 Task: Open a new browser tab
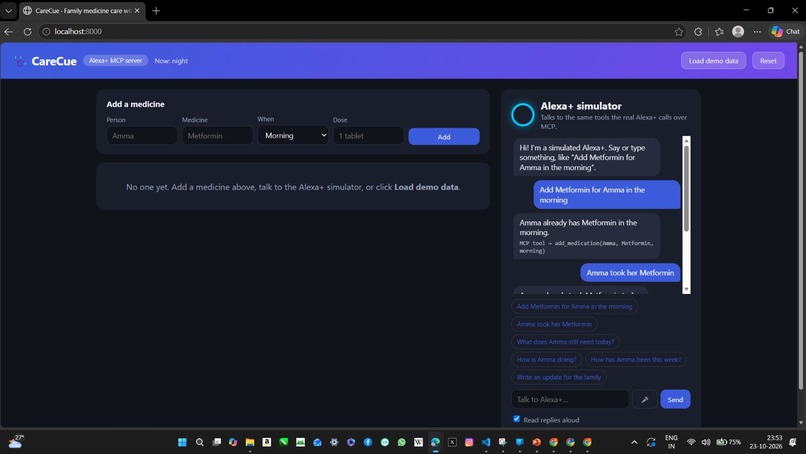[156, 10]
